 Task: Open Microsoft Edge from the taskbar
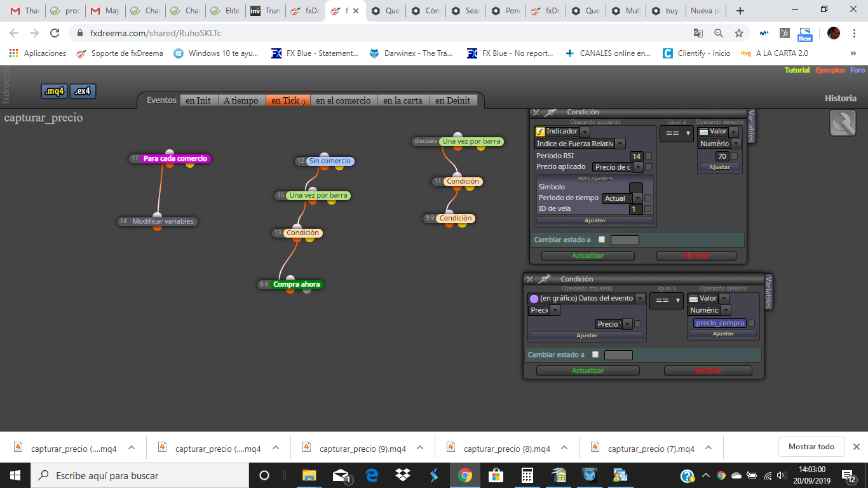[x=372, y=475]
